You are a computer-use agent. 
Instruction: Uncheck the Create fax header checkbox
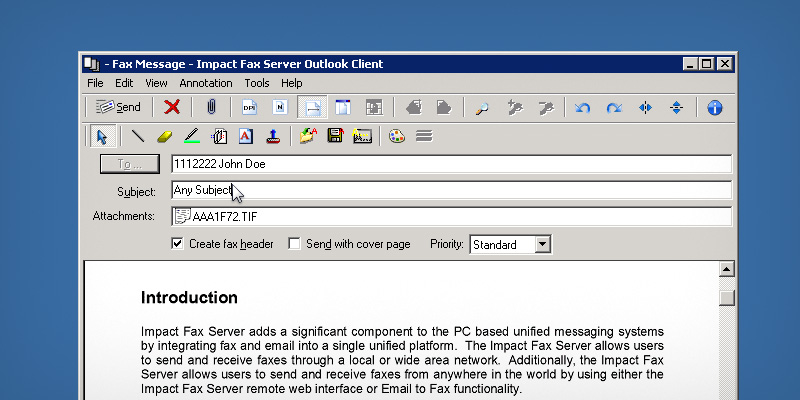[x=178, y=244]
